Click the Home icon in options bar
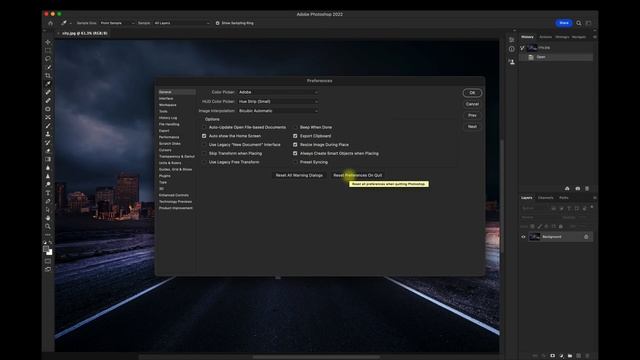The height and width of the screenshot is (360, 640). coord(50,23)
